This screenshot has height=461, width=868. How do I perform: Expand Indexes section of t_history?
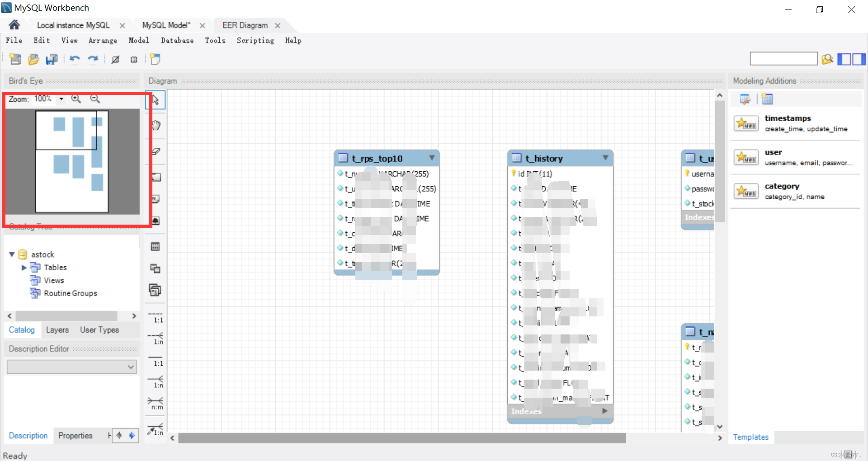click(x=605, y=411)
